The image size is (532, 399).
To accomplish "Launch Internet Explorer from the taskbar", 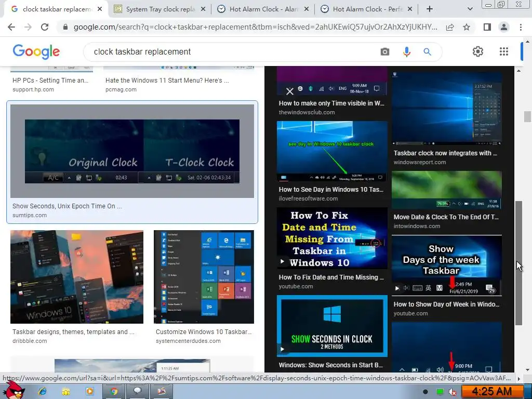I will (43, 392).
